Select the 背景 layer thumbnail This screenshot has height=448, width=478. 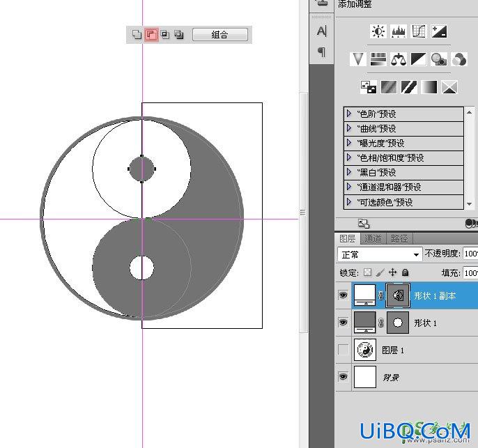pos(365,377)
